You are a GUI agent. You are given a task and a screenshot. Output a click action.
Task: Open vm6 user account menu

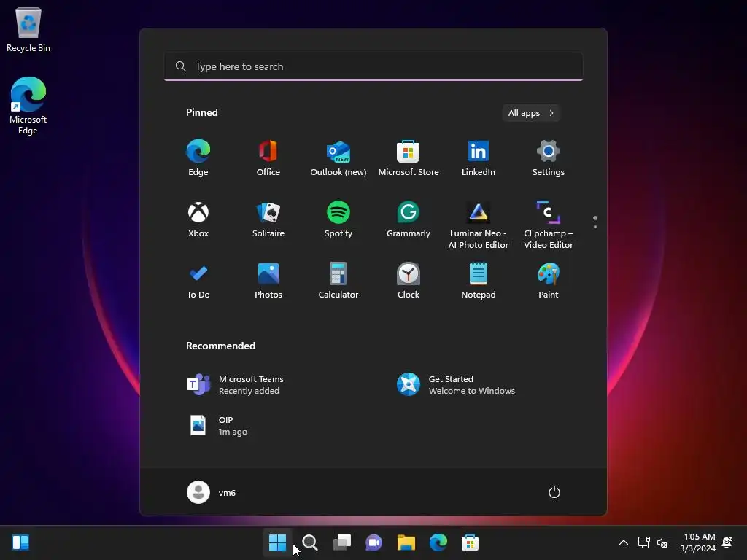pos(212,492)
